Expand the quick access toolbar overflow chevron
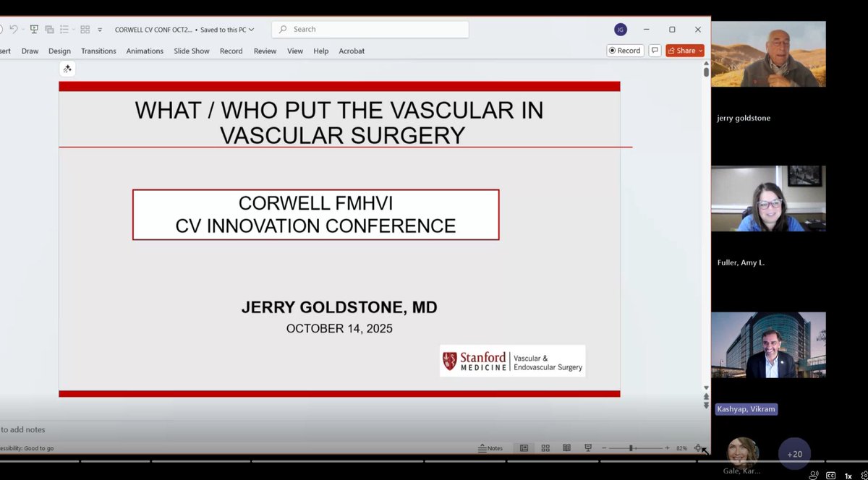868x480 pixels. tap(100, 30)
